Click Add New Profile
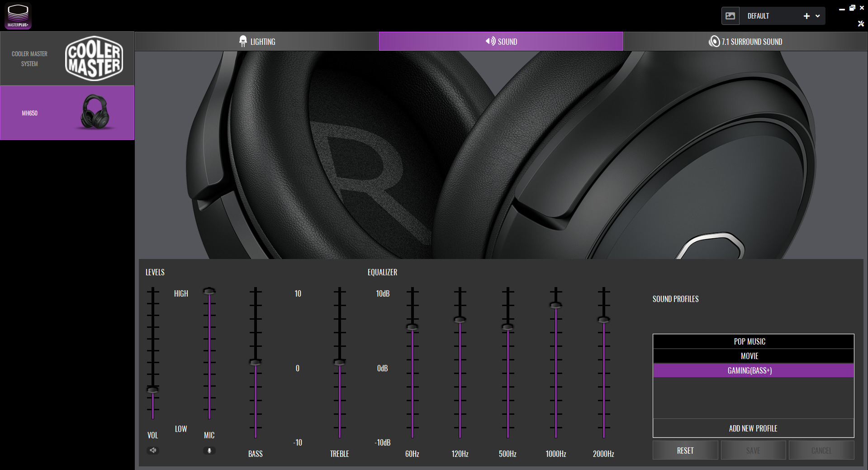868x470 pixels. pos(753,428)
